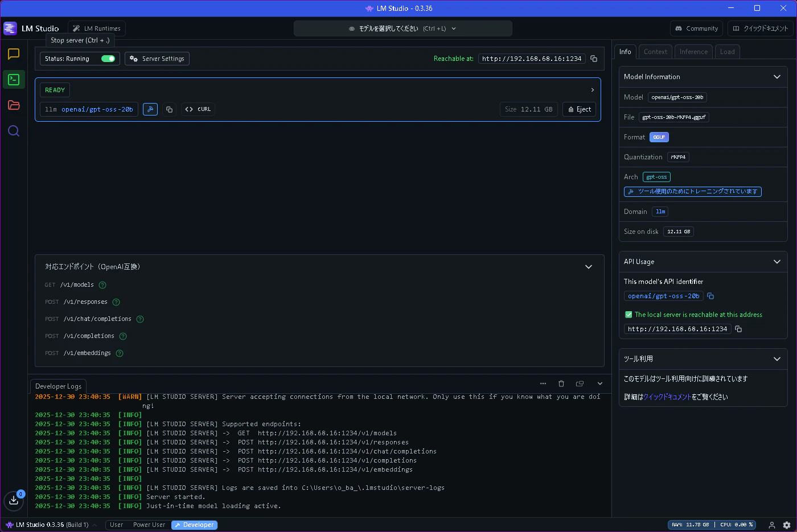Open My Models folder icon in sidebar

[14, 105]
